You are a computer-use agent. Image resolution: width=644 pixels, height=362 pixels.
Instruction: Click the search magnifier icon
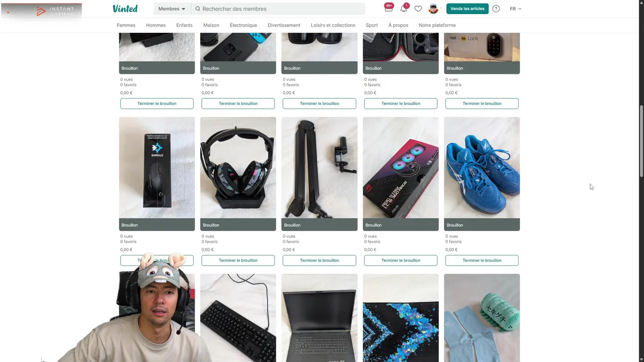198,9
